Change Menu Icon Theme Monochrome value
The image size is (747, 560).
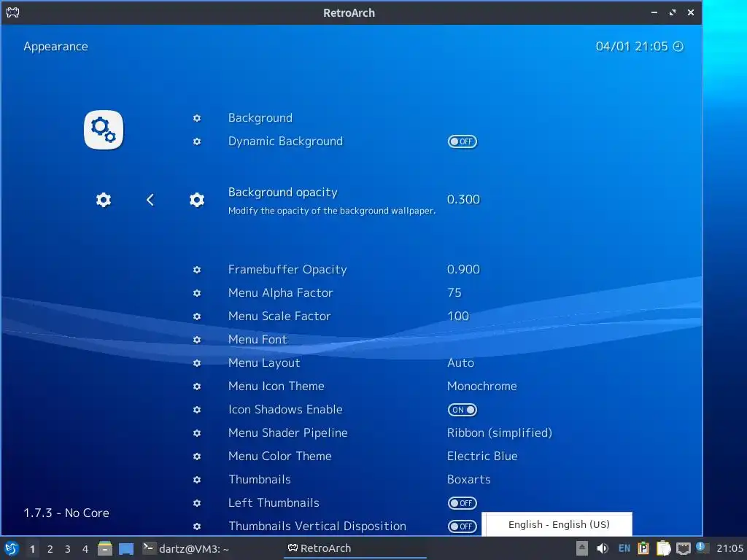(x=481, y=386)
